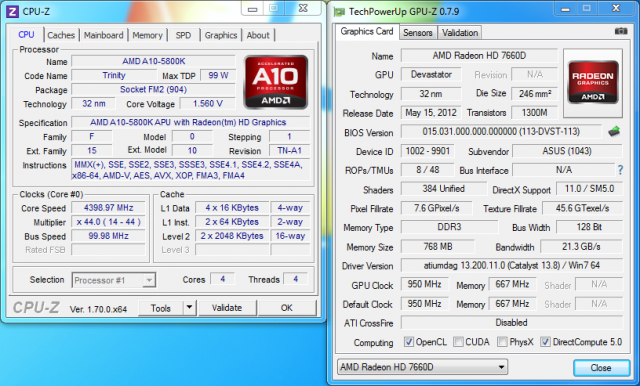This screenshot has height=386, width=640.
Task: Click the CPU Name field AMD A10-5800K
Action: coord(153,61)
